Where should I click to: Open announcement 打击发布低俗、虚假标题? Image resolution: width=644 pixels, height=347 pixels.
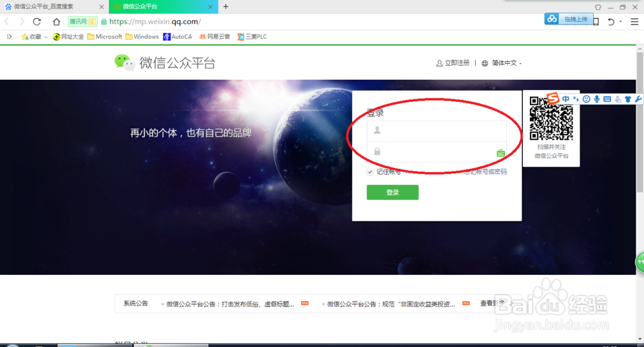230,304
